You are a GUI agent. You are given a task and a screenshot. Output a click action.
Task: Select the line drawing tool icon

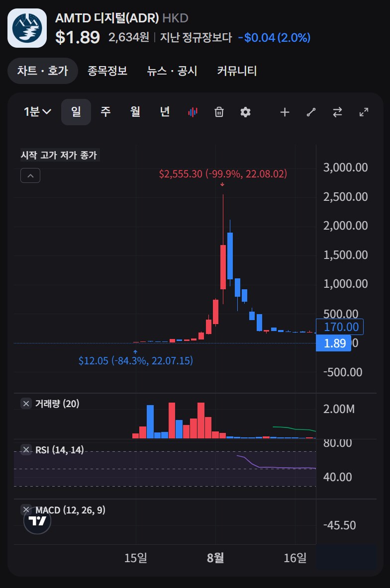[x=311, y=112]
